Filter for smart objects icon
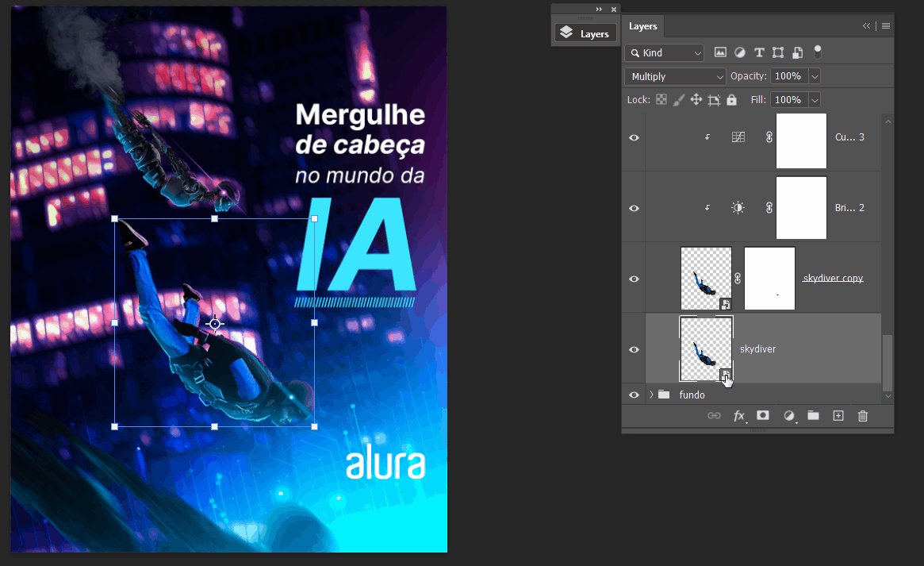The width and height of the screenshot is (924, 566). [x=797, y=52]
